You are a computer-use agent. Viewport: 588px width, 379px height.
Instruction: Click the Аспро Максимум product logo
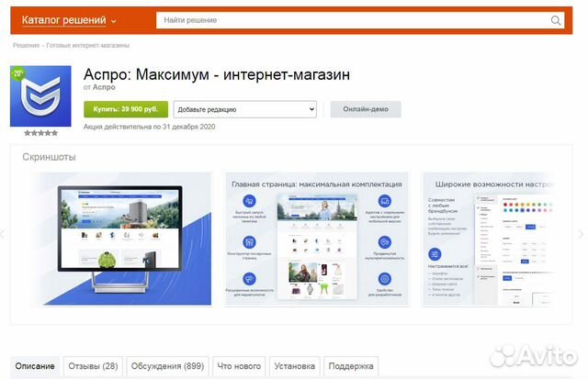41,96
